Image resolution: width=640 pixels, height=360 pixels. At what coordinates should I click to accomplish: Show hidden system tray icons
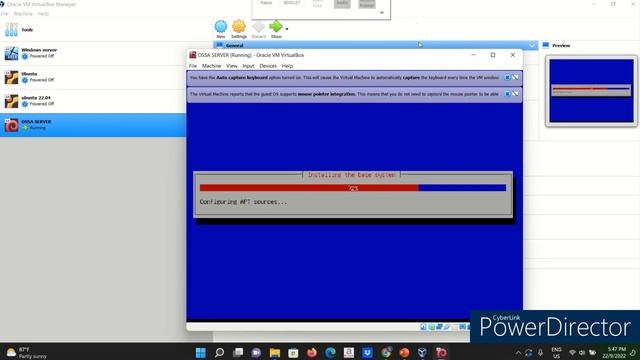click(518, 353)
